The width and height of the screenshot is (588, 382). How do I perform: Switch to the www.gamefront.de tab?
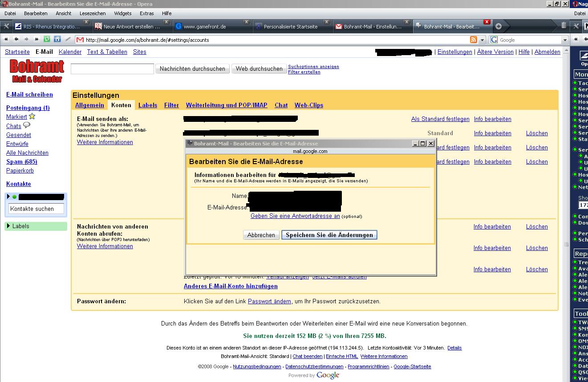(x=205, y=27)
